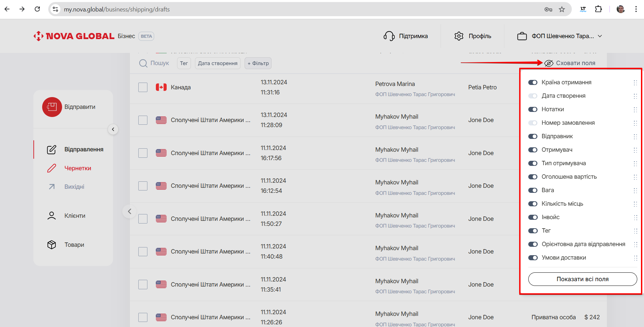Click the Clients person icon
The width and height of the screenshot is (644, 327).
tap(52, 216)
